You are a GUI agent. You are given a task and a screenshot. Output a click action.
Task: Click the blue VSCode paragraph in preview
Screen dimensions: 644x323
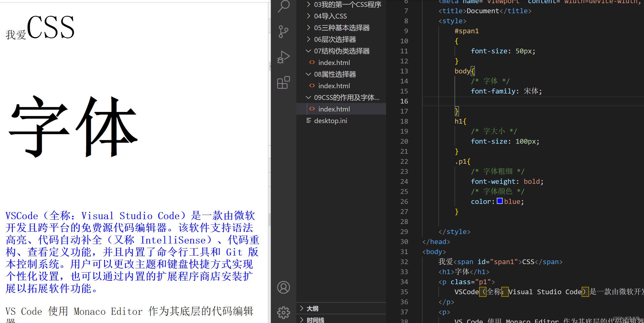132,252
